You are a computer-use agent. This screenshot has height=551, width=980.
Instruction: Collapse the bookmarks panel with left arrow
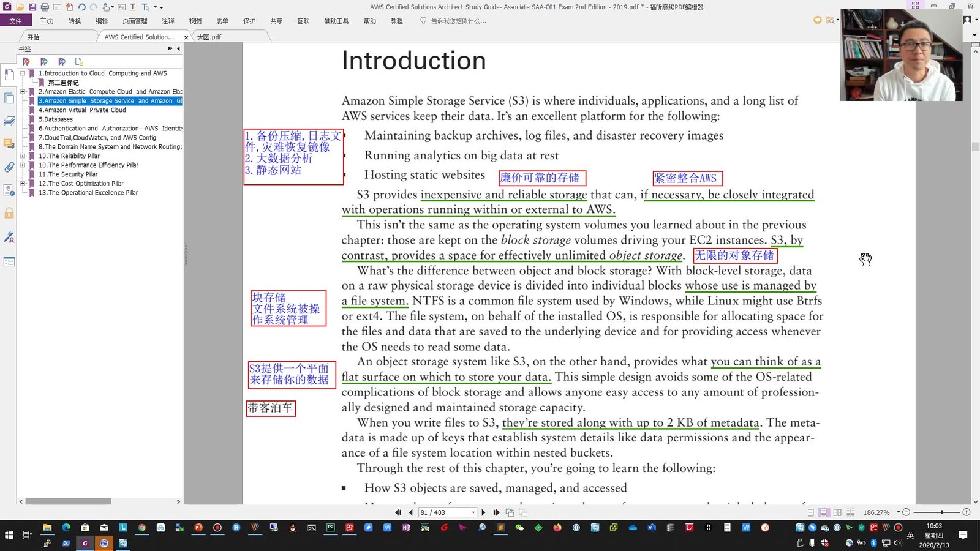pos(178,48)
